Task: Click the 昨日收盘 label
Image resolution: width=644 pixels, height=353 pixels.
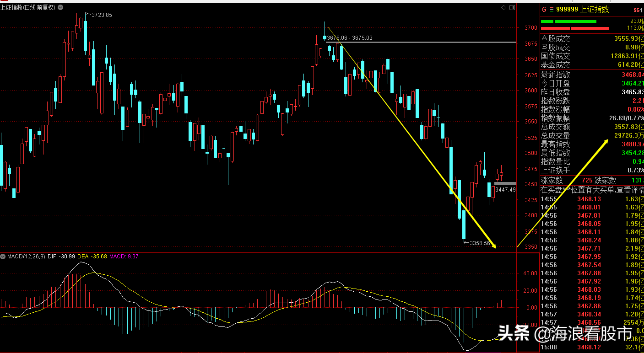Action: 556,92
